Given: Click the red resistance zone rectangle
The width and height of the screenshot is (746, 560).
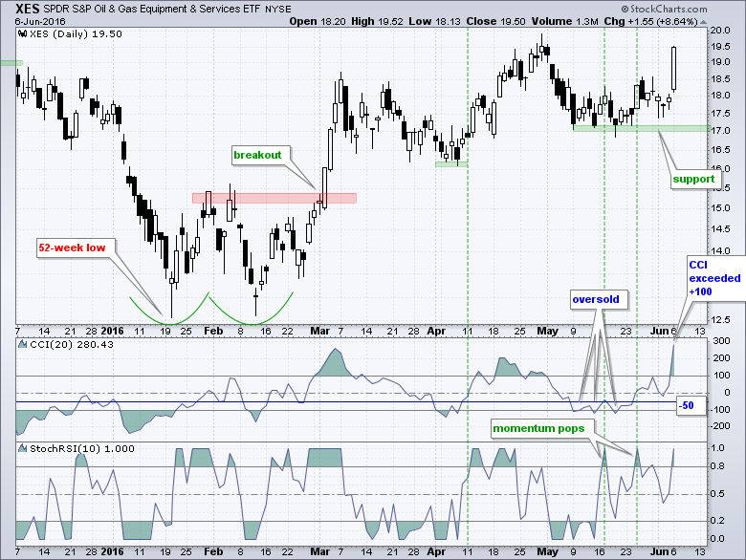Looking at the screenshot, I should click(274, 198).
